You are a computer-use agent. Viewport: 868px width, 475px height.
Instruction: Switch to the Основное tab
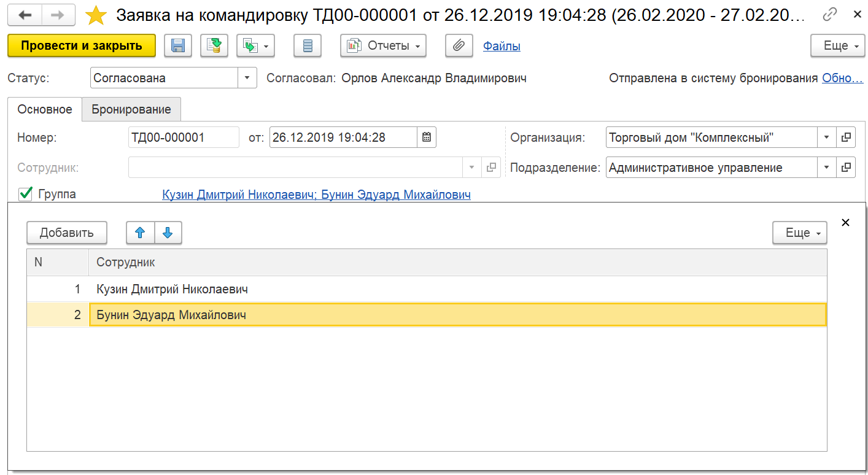click(x=45, y=109)
